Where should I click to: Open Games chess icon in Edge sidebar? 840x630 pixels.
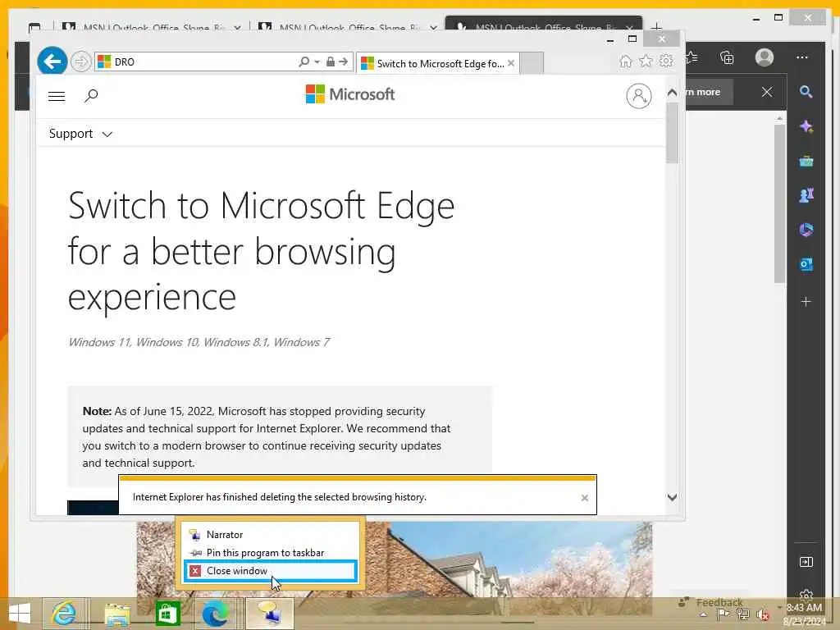point(806,195)
